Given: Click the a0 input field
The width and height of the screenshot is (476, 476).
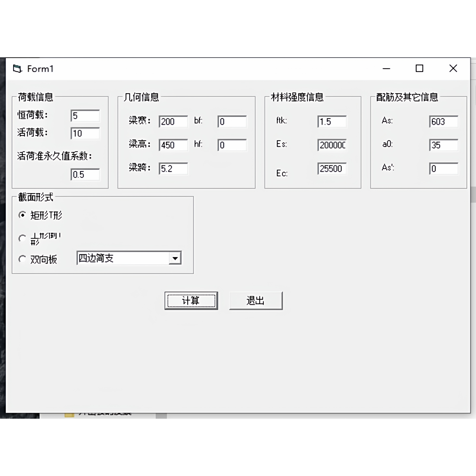Looking at the screenshot, I should click(x=443, y=145).
